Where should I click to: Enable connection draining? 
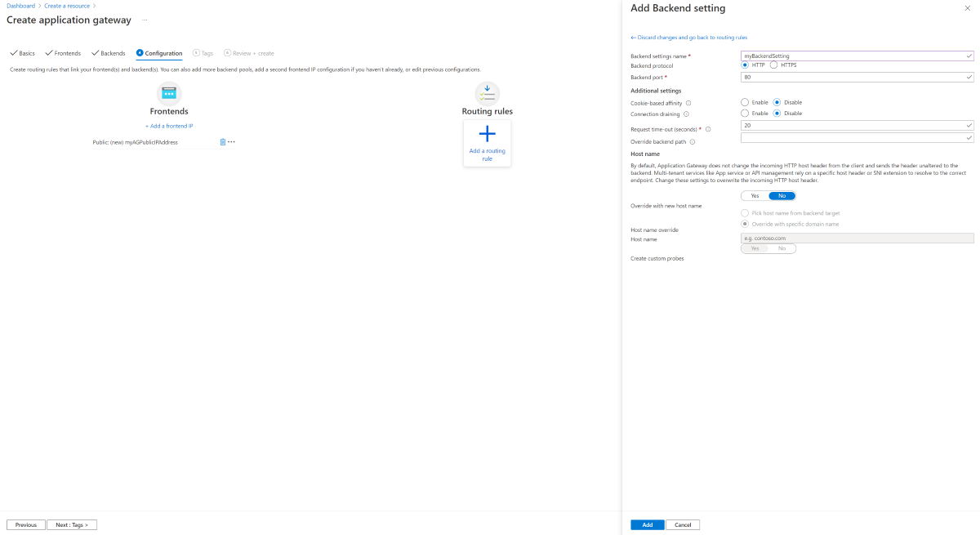[745, 114]
